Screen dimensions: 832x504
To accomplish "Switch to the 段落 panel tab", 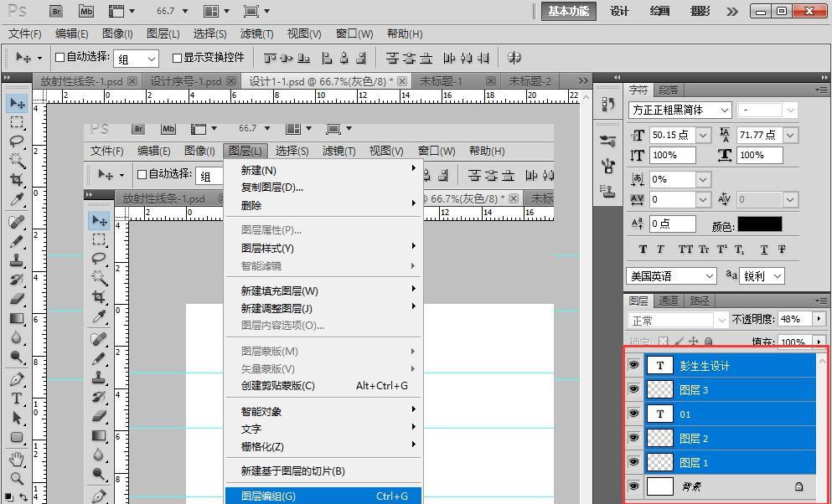I will 669,90.
